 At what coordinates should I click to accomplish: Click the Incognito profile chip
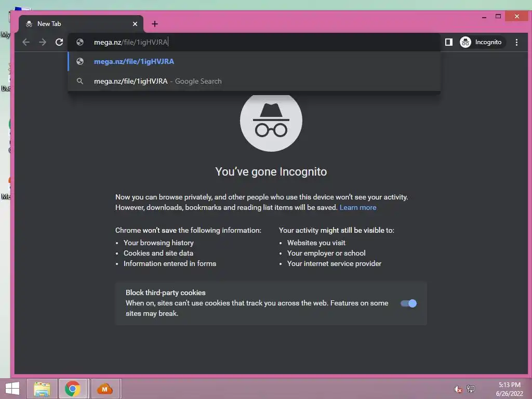(482, 42)
